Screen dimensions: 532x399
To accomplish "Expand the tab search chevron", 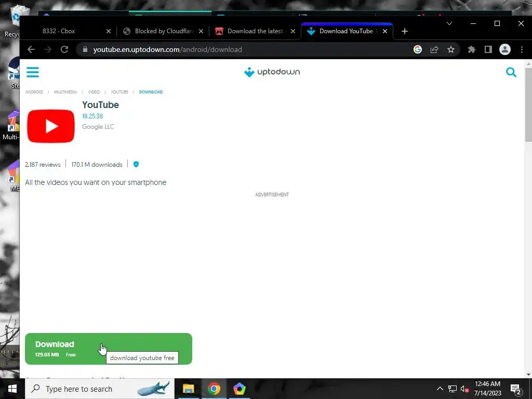I will pyautogui.click(x=449, y=23).
